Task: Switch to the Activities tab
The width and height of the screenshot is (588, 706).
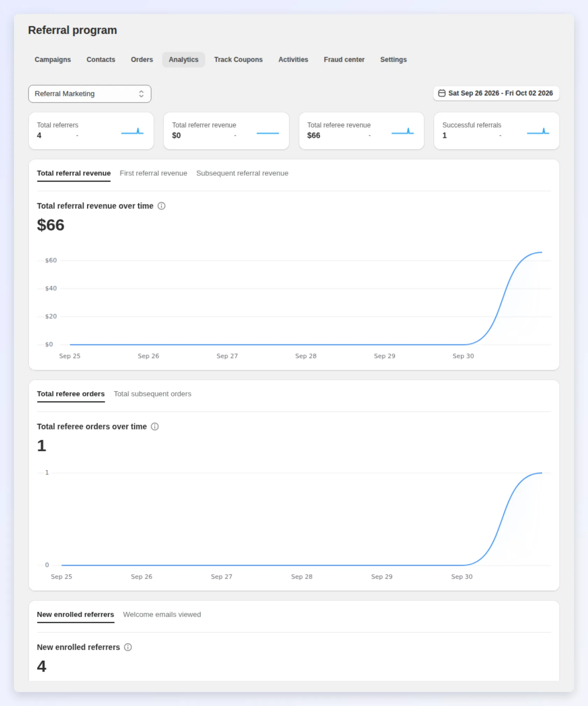Action: 293,60
